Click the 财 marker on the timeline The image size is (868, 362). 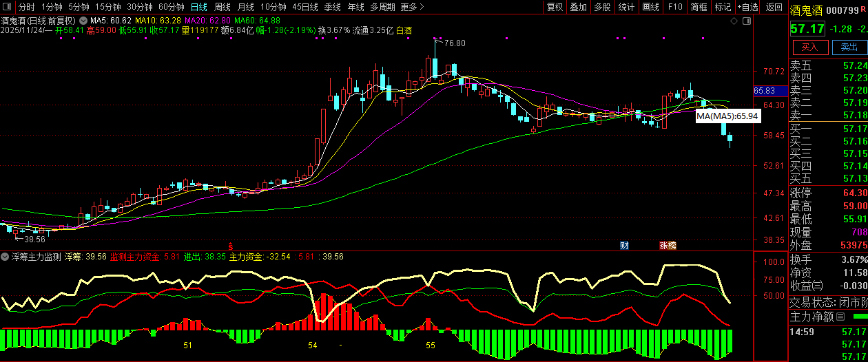[x=624, y=245]
